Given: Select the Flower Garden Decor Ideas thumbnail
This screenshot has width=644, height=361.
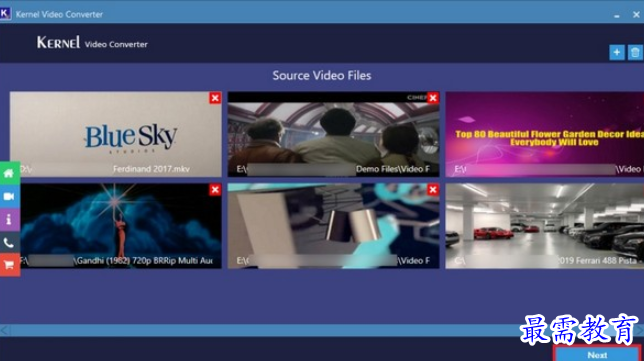Looking at the screenshot, I should 545,134.
